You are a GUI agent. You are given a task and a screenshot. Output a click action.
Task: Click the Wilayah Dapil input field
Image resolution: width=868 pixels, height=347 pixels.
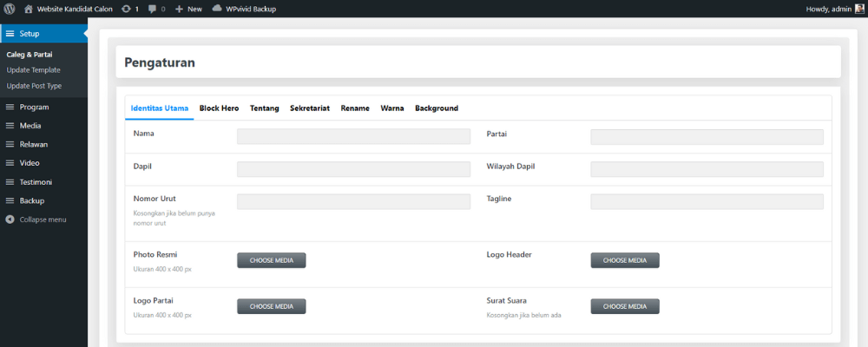(707, 168)
